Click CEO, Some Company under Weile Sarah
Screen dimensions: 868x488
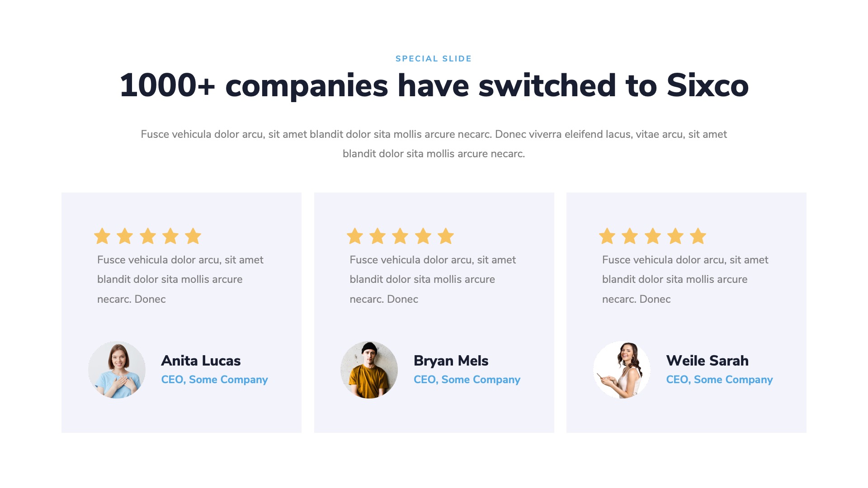(719, 380)
